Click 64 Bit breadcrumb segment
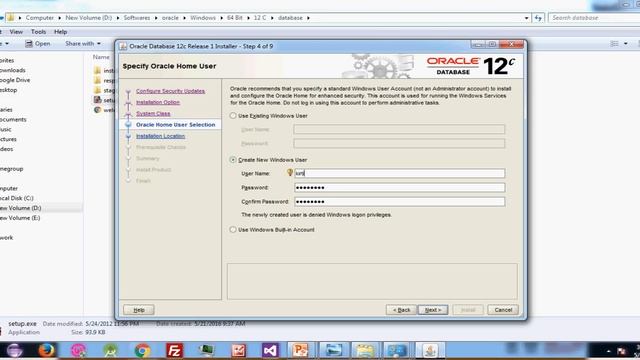This screenshot has width=640, height=360. (x=235, y=18)
